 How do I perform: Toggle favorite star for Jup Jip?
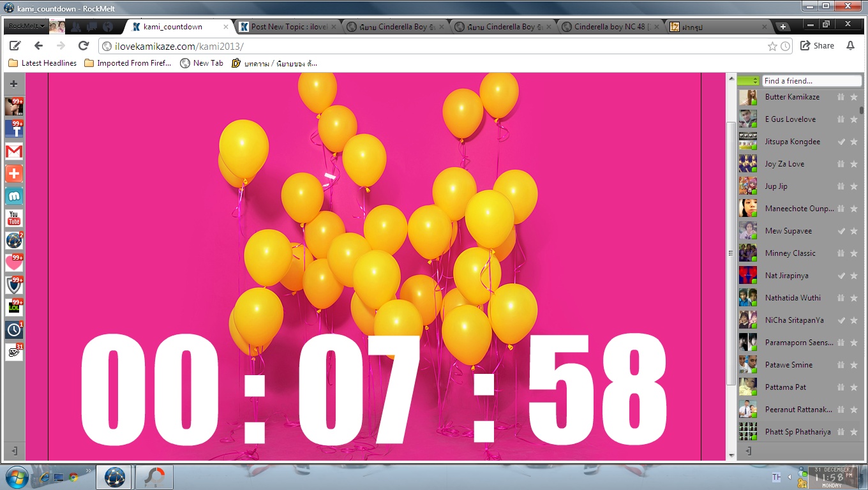(x=854, y=186)
